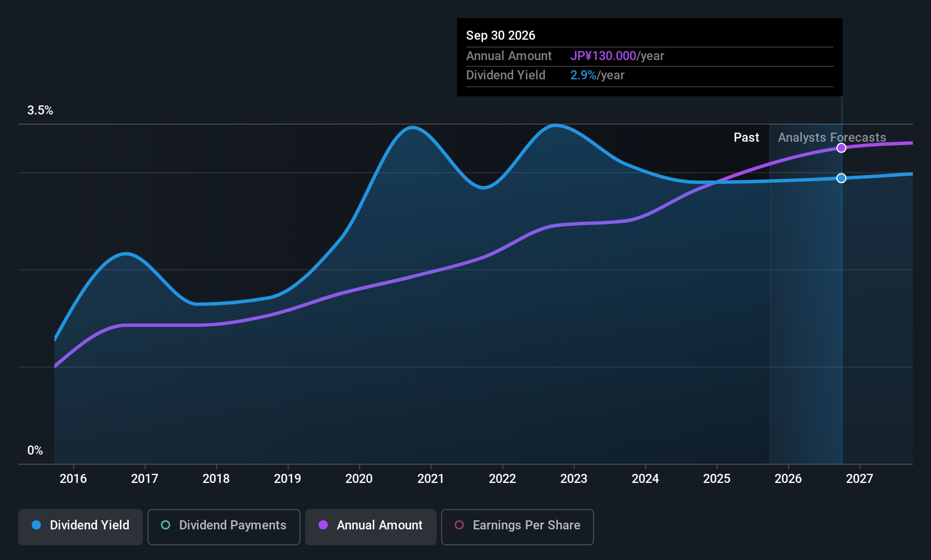Screen dimensions: 931x560
Task: Click the hollow pink Earnings Per Share circle
Action: (x=459, y=525)
